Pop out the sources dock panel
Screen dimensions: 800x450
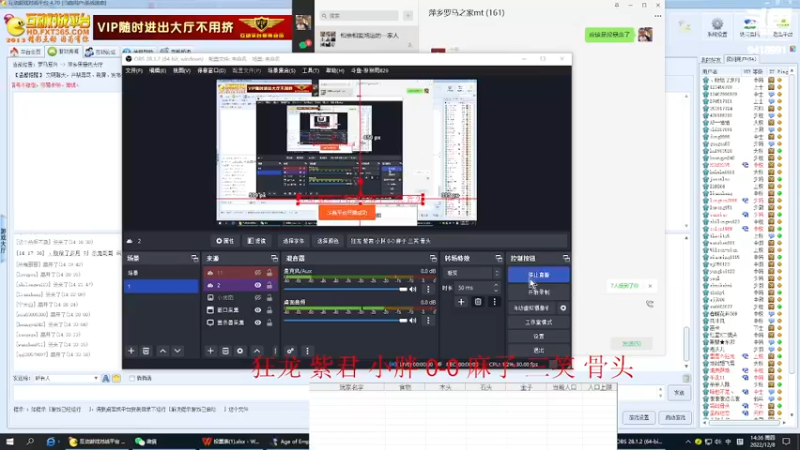point(274,259)
